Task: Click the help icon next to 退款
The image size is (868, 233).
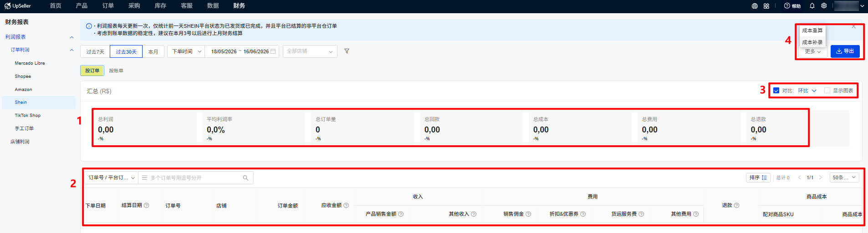Action: [x=737, y=206]
